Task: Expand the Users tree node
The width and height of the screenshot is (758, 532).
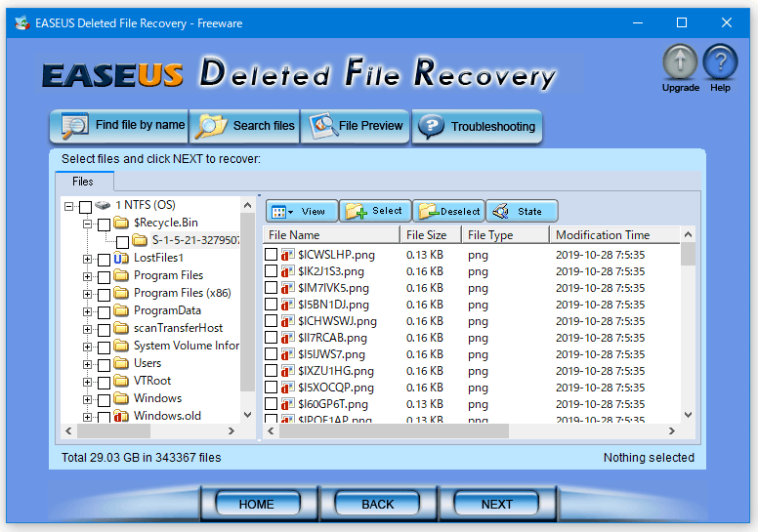Action: 87,364
